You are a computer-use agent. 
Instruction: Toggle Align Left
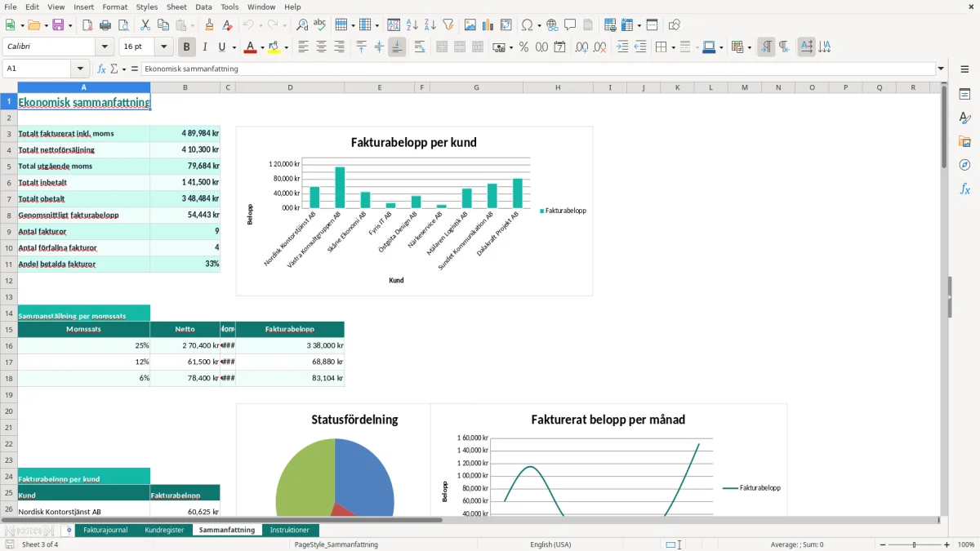pos(304,47)
